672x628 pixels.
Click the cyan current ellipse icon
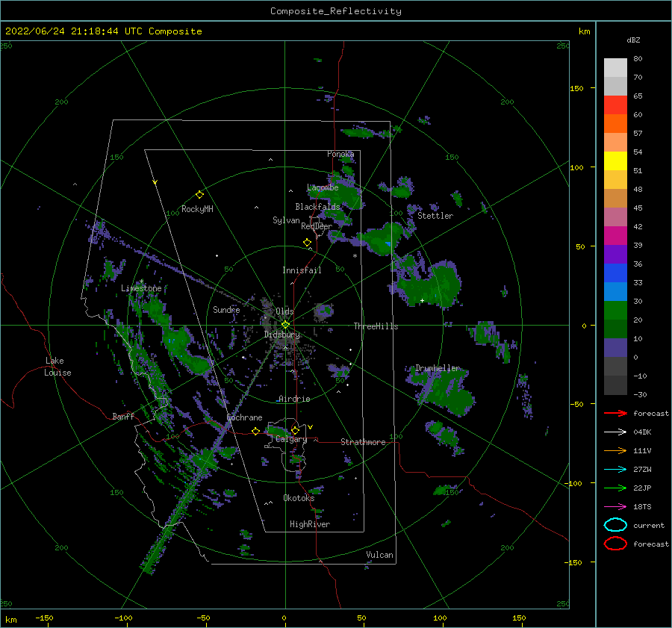point(615,525)
